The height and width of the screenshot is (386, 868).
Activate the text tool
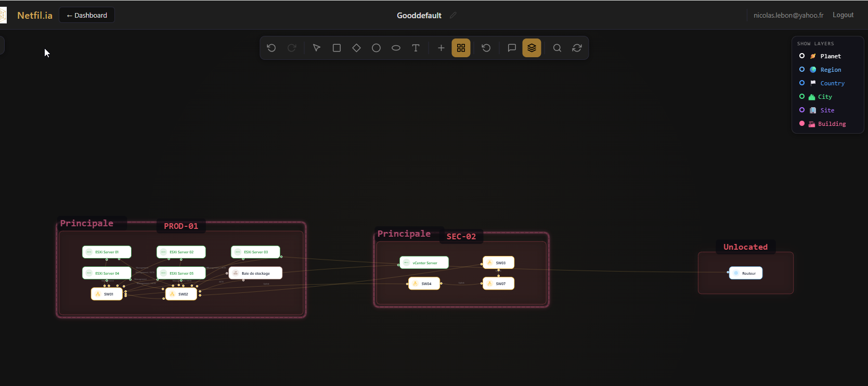[416, 48]
